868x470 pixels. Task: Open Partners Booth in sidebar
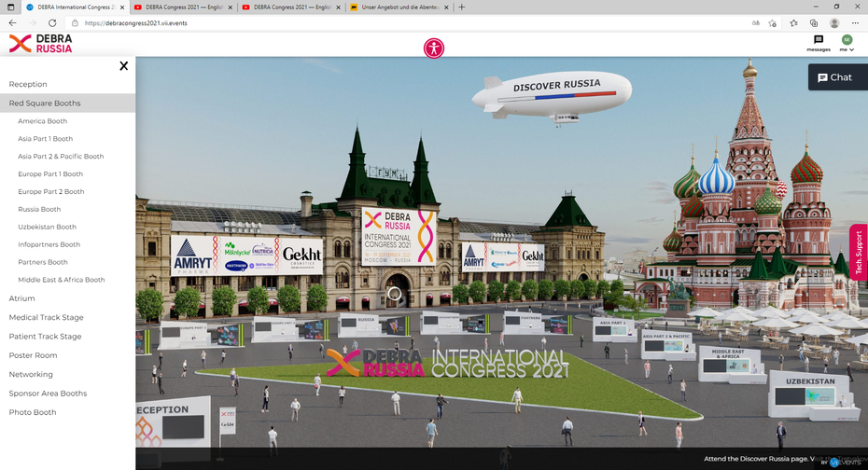coord(43,262)
